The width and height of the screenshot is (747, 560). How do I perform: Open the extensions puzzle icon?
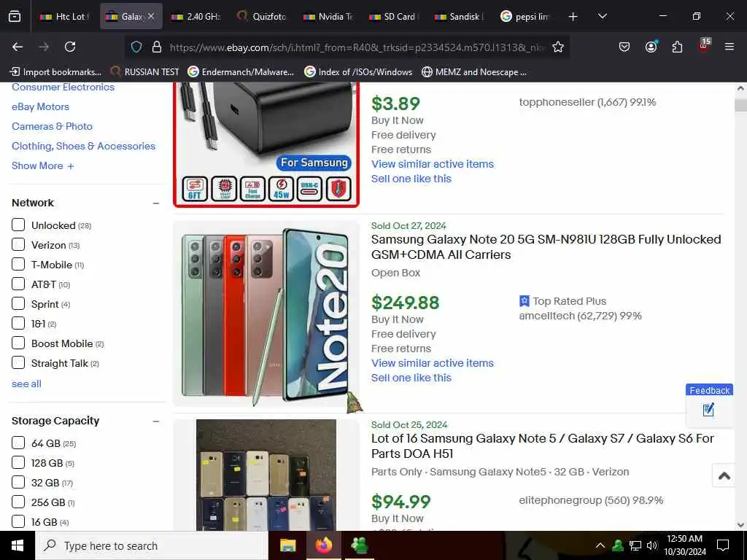(x=677, y=47)
